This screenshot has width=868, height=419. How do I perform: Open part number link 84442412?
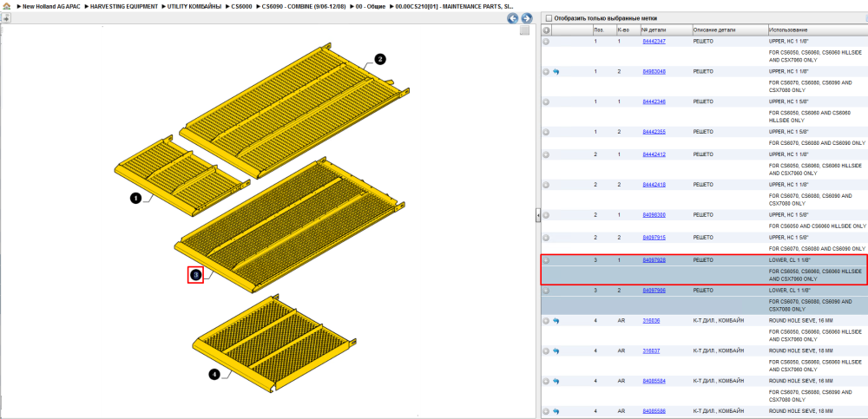tap(654, 154)
